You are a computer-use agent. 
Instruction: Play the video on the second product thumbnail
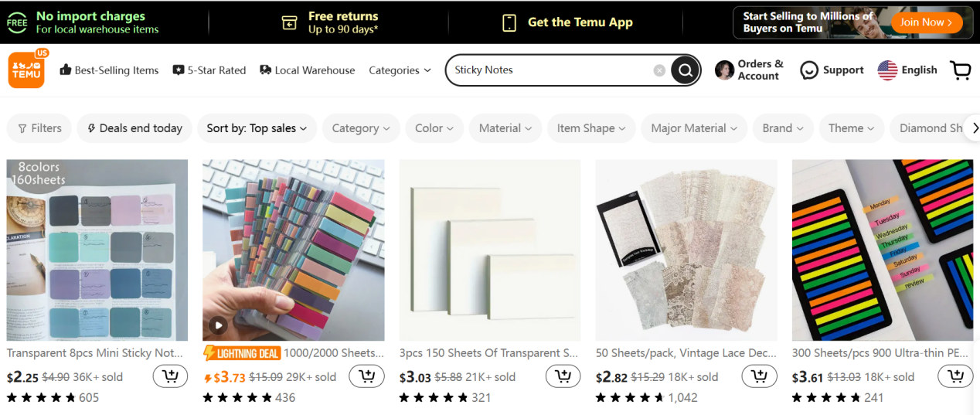(x=219, y=325)
